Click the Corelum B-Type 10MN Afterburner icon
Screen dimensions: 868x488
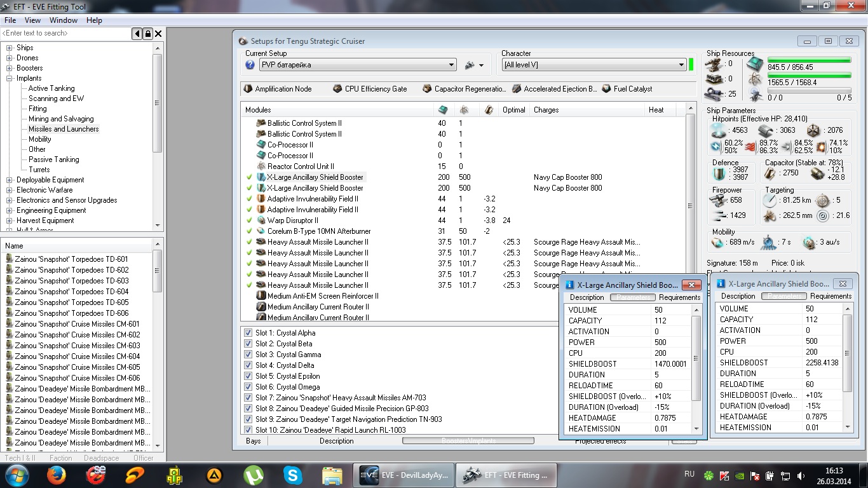click(261, 231)
